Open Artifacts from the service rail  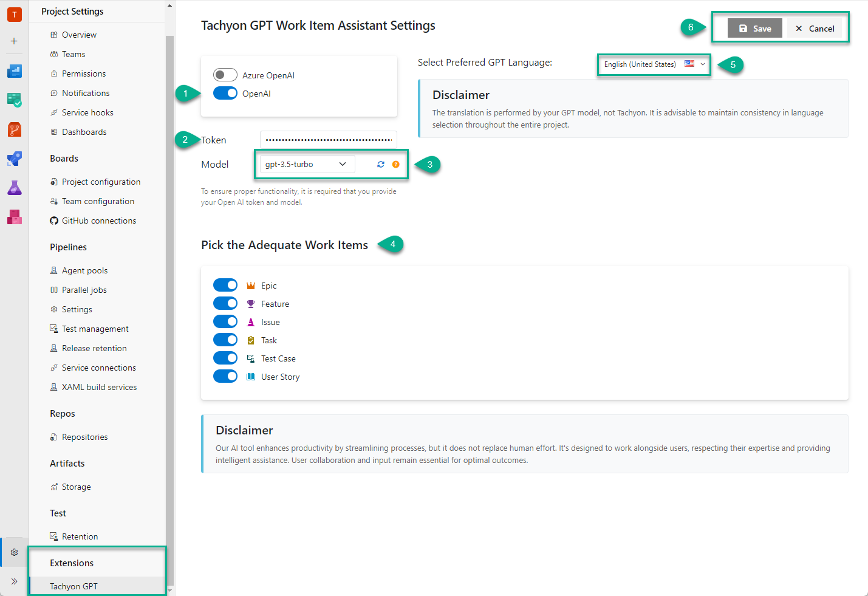[x=14, y=217]
